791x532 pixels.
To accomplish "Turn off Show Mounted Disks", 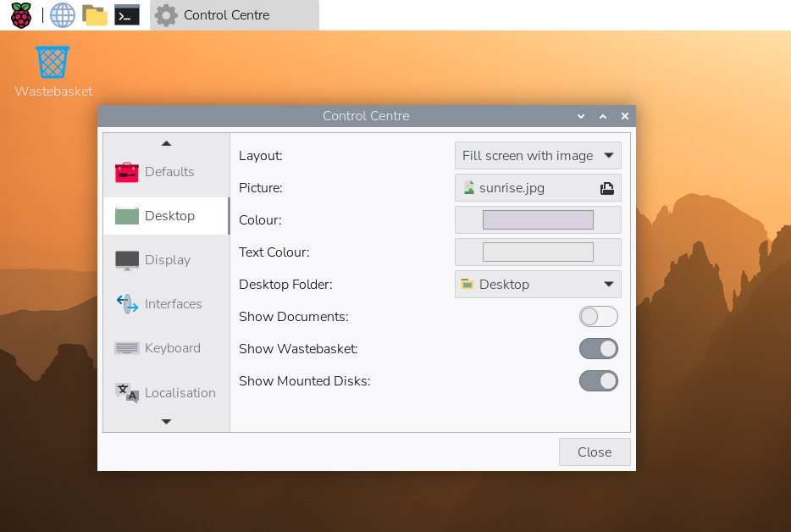I will 598,380.
